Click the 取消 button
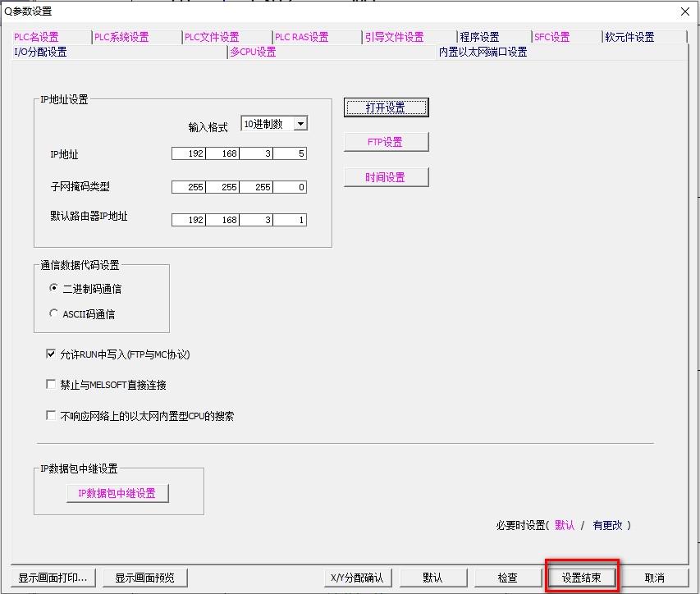The image size is (700, 594). (655, 578)
